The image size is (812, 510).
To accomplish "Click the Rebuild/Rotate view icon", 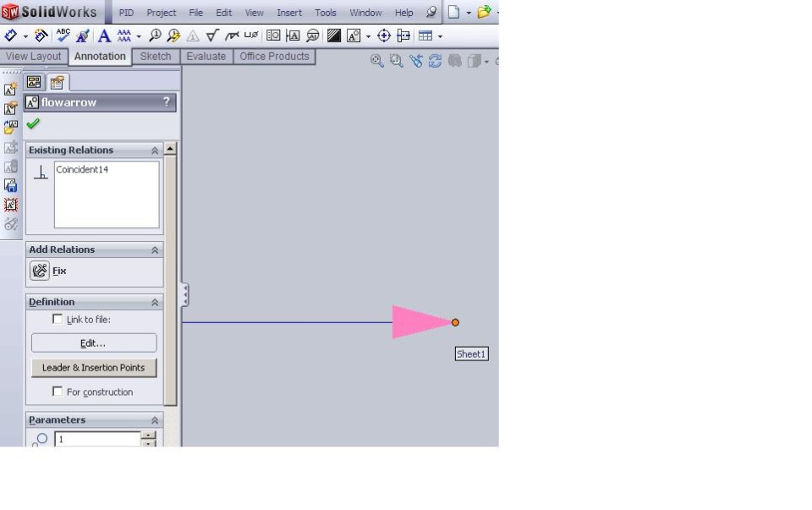I will coord(435,61).
